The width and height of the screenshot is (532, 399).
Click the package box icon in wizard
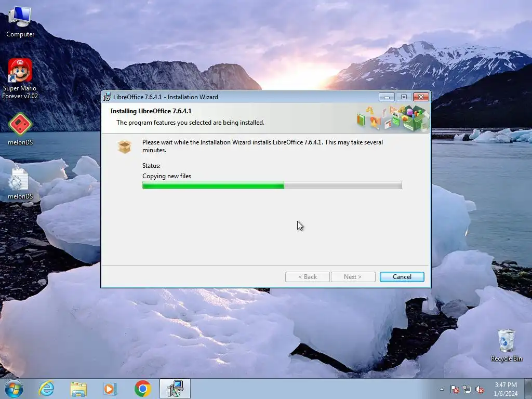[125, 147]
